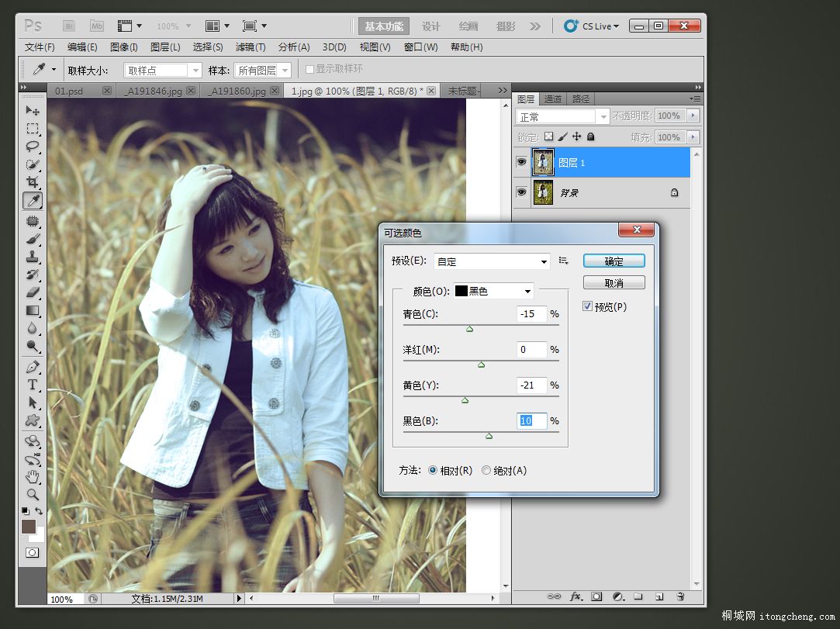Viewport: 840px width, 629px height.
Task: Toggle the 预览(P) preview checkbox
Action: [588, 306]
